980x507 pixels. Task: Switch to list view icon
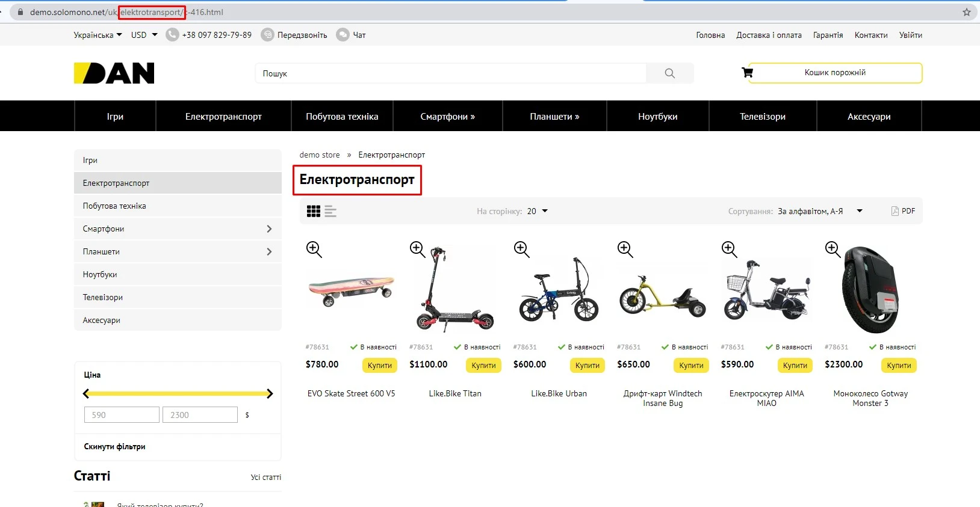coord(330,211)
